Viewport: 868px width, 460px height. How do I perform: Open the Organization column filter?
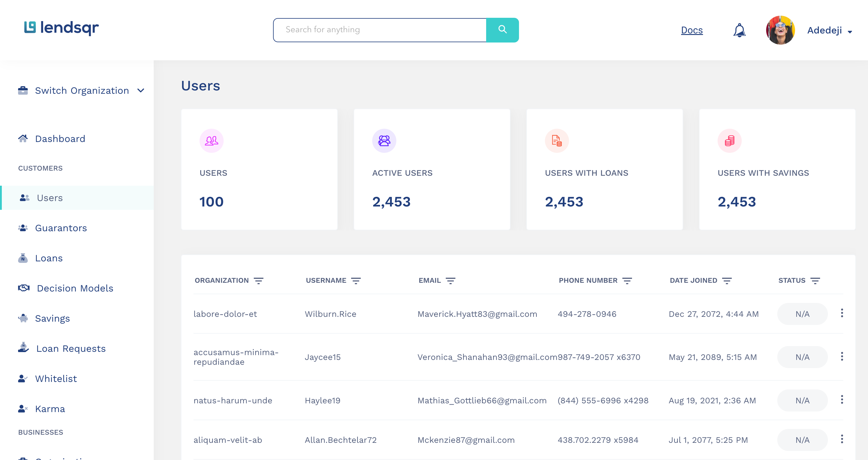pyautogui.click(x=259, y=280)
